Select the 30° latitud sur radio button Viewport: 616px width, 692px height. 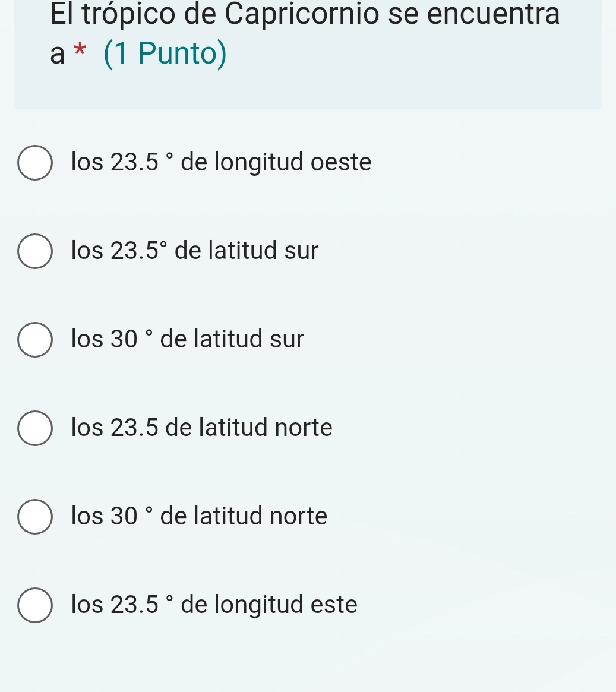point(35,340)
